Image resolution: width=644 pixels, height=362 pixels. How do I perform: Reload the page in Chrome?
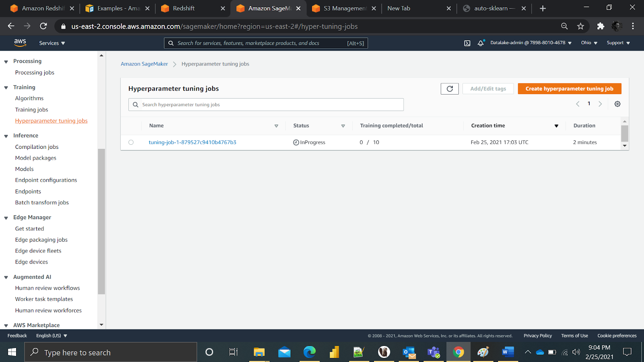pyautogui.click(x=43, y=26)
